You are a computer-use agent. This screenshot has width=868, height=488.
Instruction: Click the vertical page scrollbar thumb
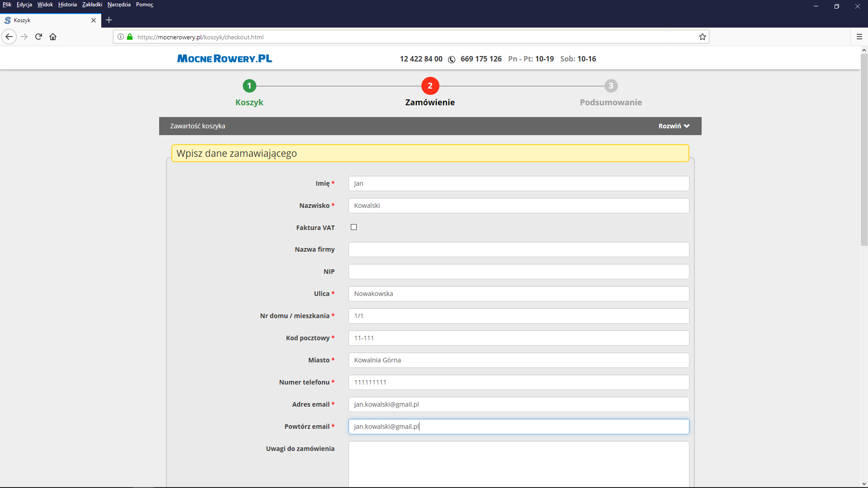[x=864, y=149]
